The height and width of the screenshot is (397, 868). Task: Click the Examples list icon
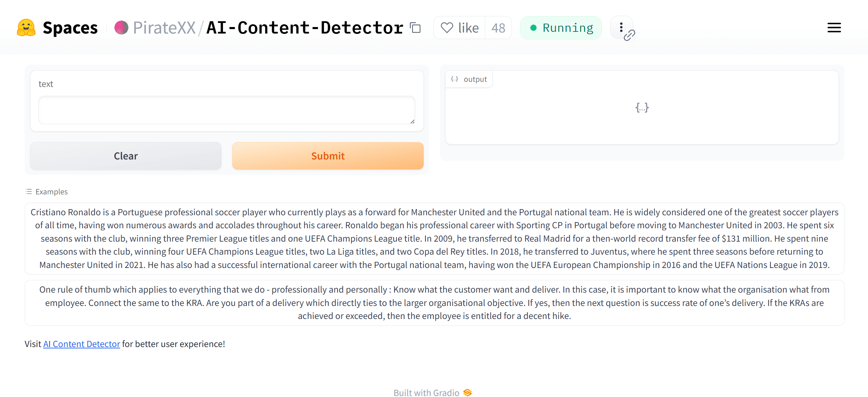coord(28,192)
